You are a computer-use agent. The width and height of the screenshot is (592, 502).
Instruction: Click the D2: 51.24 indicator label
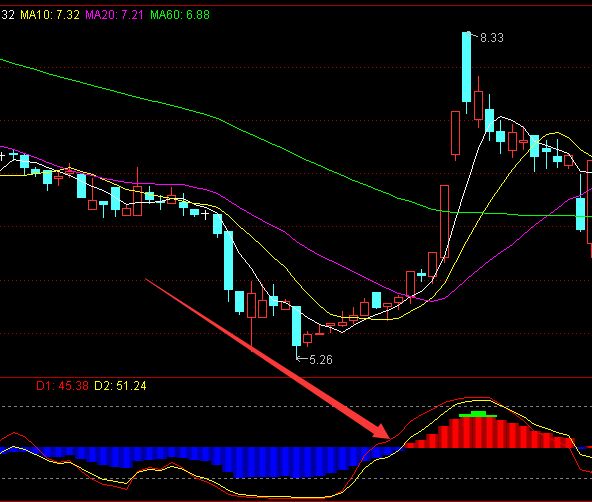tap(120, 386)
